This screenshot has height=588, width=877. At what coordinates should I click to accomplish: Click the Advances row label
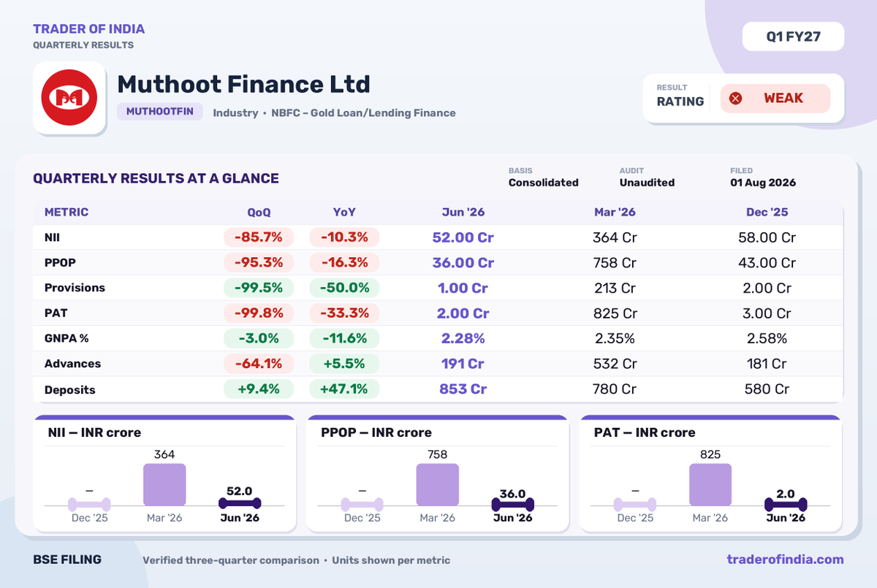pos(72,364)
